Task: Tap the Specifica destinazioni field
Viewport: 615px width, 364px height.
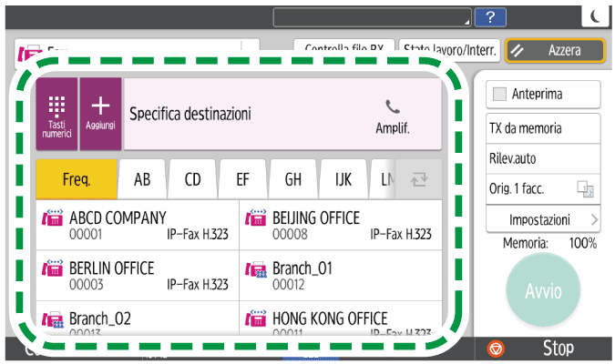Action: [246, 115]
